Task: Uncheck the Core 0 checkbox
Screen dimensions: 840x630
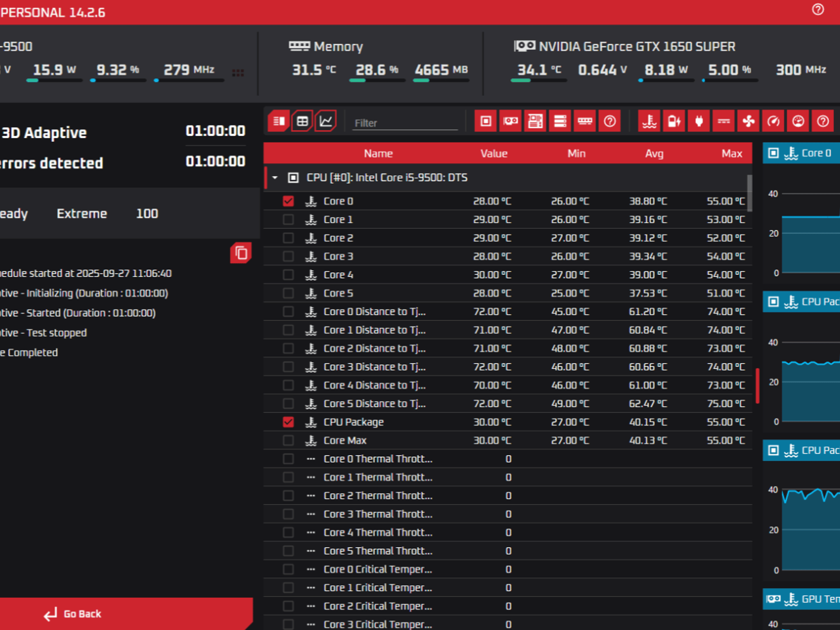Action: point(288,201)
